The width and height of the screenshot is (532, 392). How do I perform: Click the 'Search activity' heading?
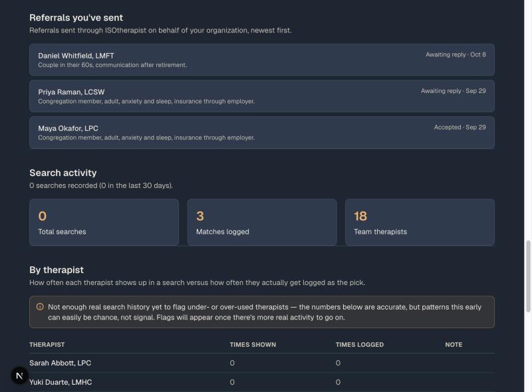(63, 173)
